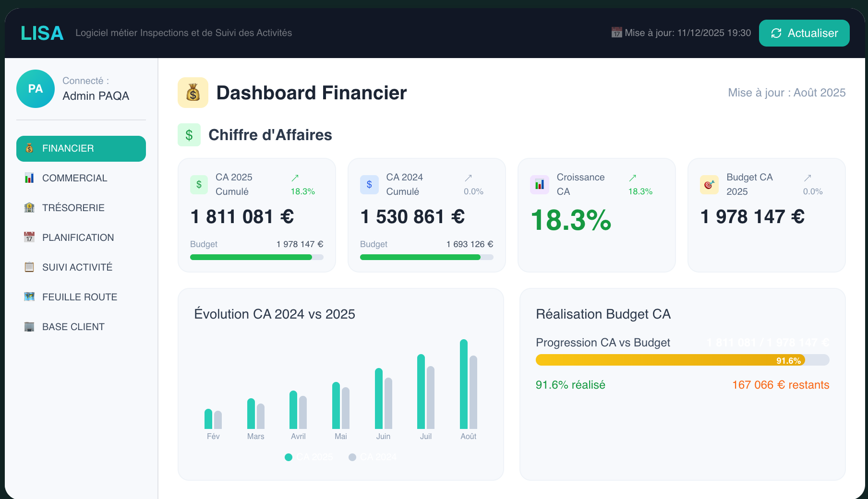Open the Mise à jour : Août 2025 selector
This screenshot has height=499, width=868.
tap(786, 93)
